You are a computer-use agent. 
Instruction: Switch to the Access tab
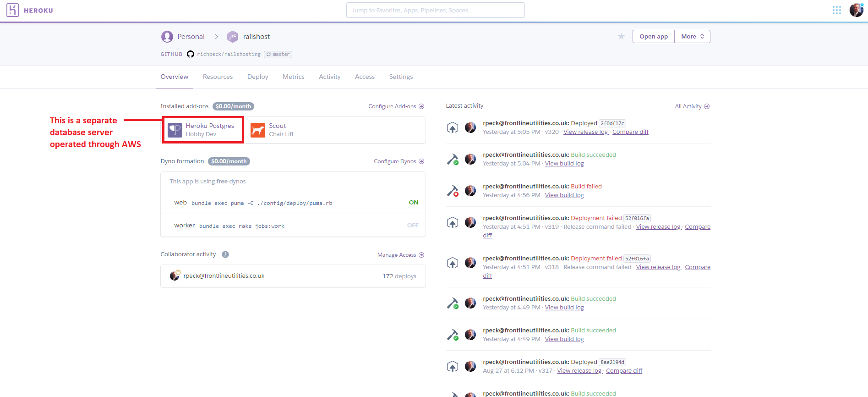tap(365, 77)
